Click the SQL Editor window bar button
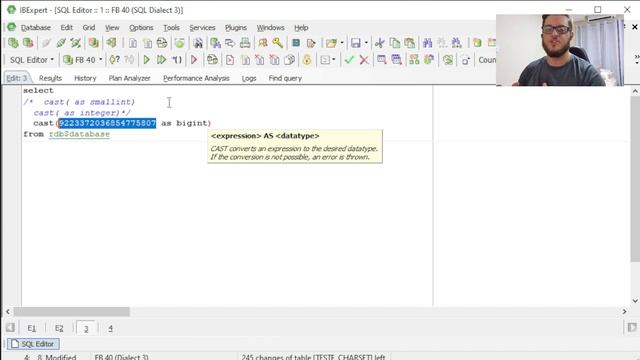Image resolution: width=640 pixels, height=360 pixels. click(33, 344)
